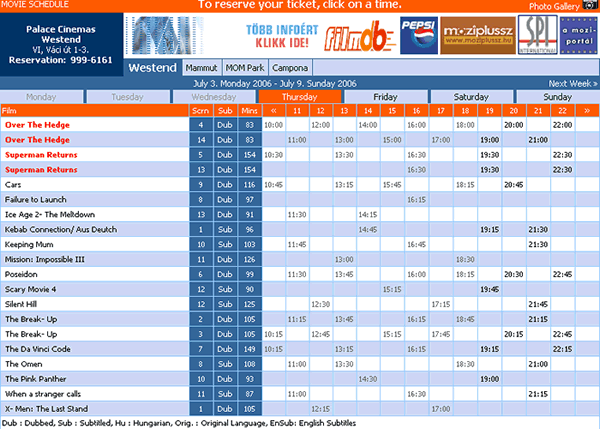Open Mission: Impossible III title
Image resolution: width=600 pixels, height=429 pixels.
pos(45,259)
